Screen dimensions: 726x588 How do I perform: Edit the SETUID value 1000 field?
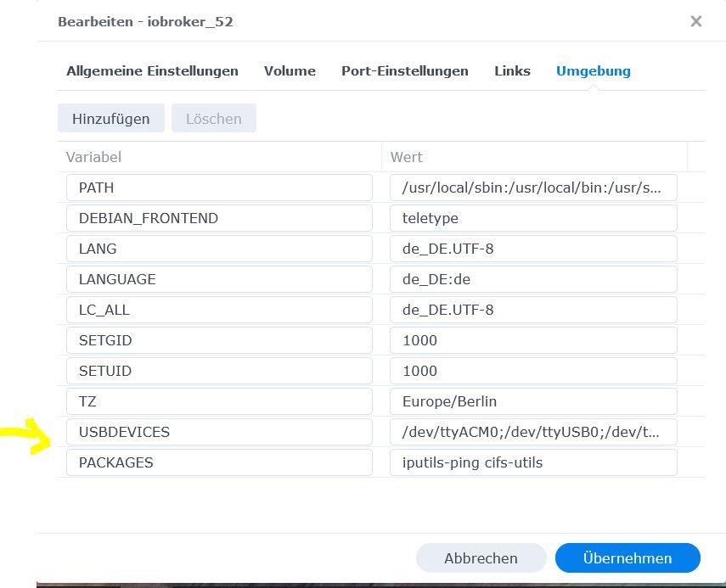point(533,371)
